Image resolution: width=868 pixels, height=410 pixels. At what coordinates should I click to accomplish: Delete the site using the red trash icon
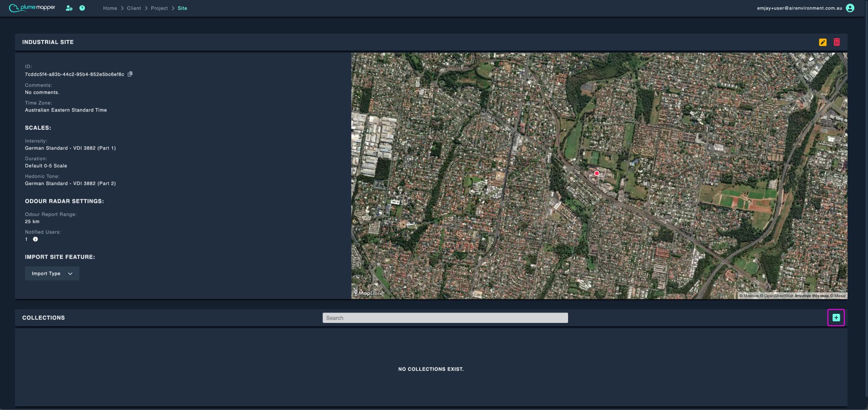[x=837, y=42]
